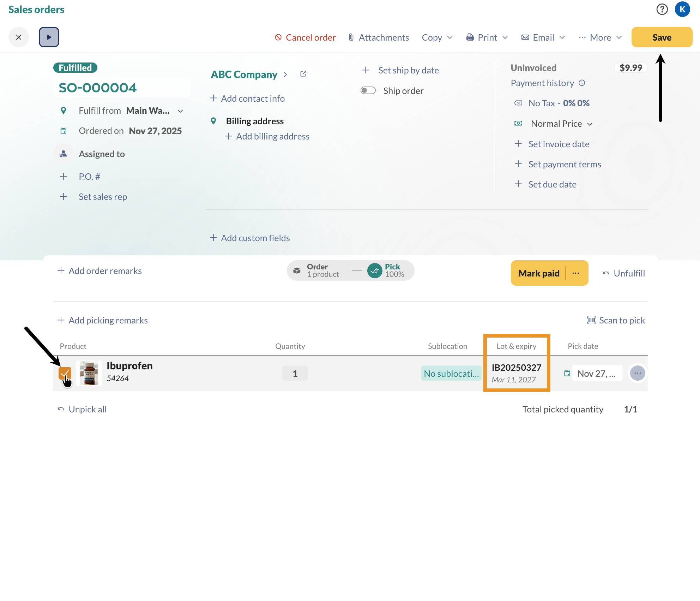This screenshot has width=700, height=601.
Task: Click the Attachments paperclip button
Action: pyautogui.click(x=378, y=37)
